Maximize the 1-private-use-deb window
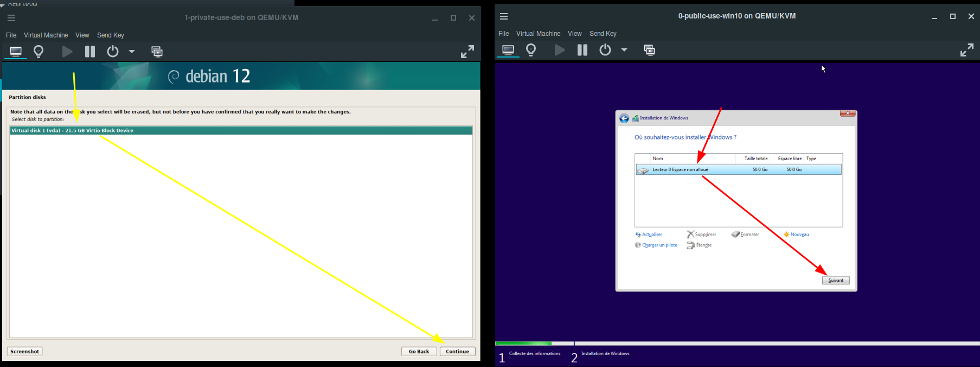980x367 pixels. [453, 18]
